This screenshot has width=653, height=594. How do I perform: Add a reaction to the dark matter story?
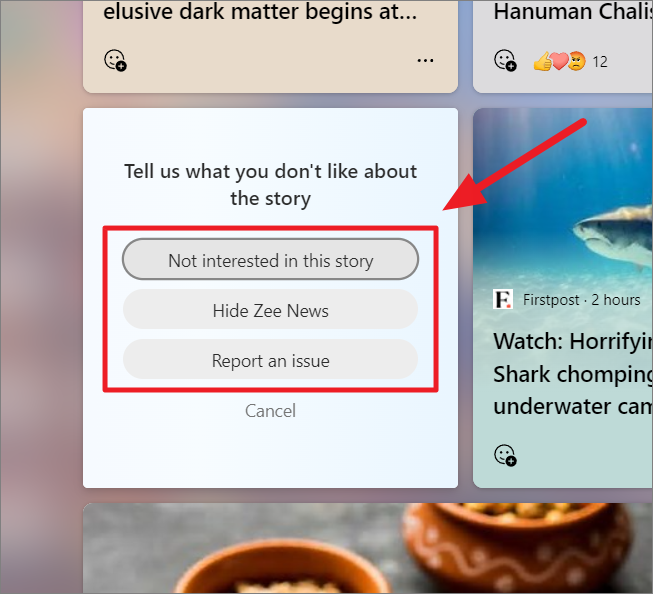click(x=115, y=60)
